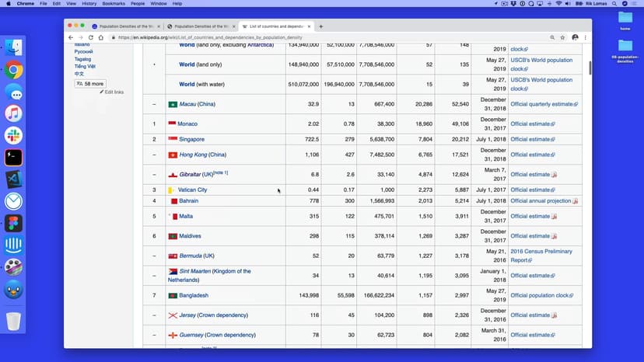Image resolution: width=644 pixels, height=362 pixels.
Task: Bookmark this page with the star icon
Action: [562, 37]
